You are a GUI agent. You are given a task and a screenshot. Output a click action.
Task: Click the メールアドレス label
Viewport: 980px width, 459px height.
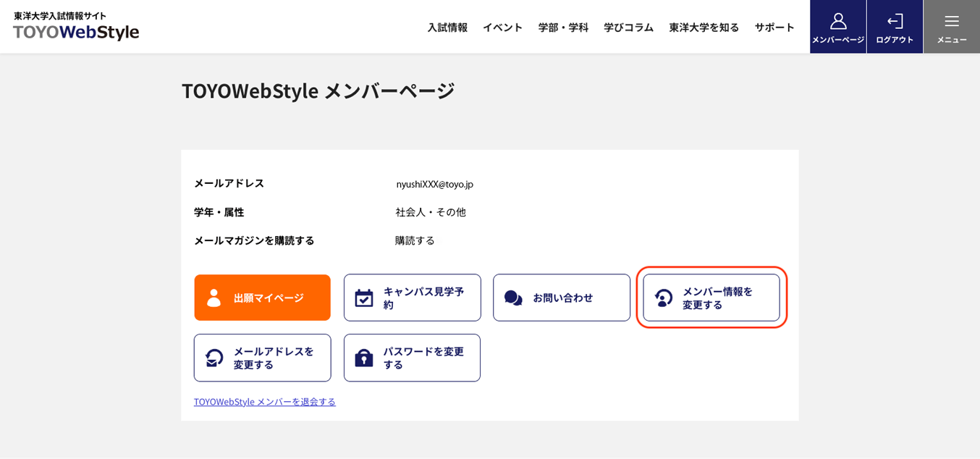tap(229, 183)
